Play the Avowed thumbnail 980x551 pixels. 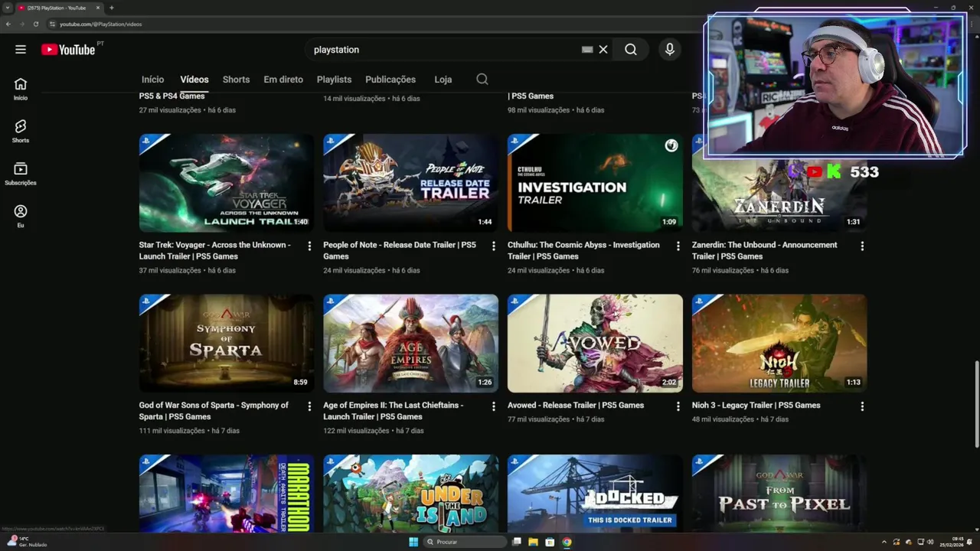(595, 343)
